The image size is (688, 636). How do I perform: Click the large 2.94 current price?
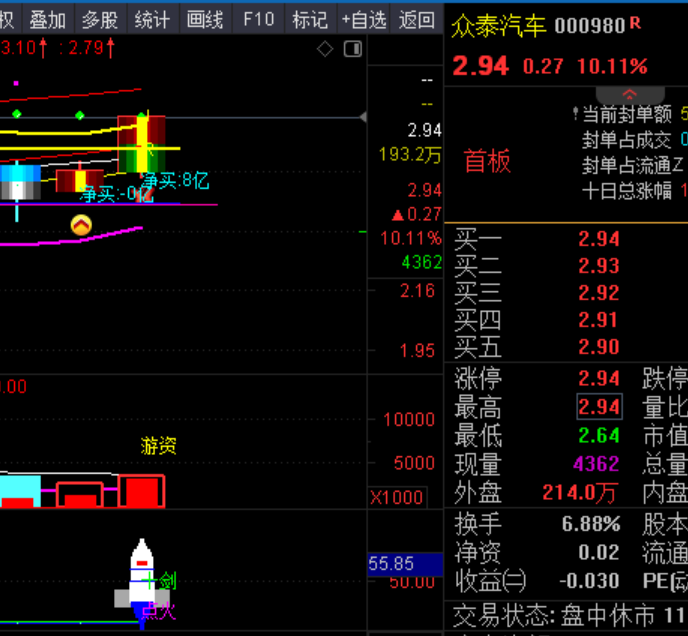tap(480, 66)
